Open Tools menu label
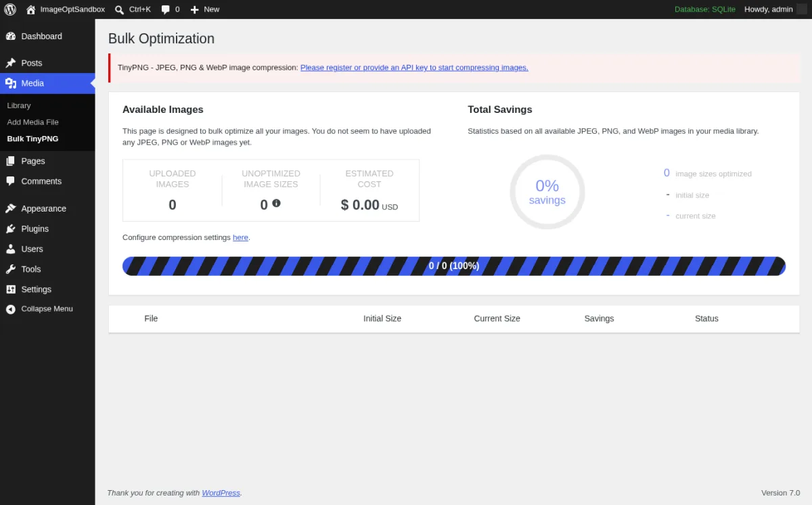812x505 pixels. coord(31,269)
